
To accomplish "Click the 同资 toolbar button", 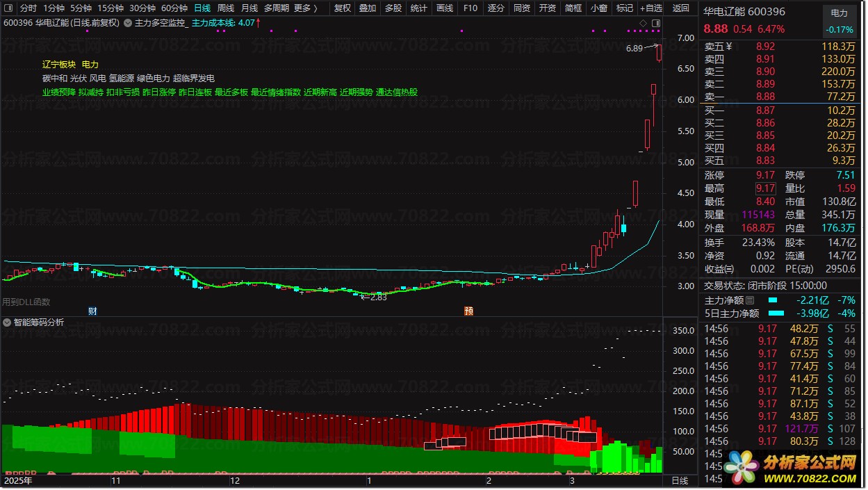I will click(521, 8).
